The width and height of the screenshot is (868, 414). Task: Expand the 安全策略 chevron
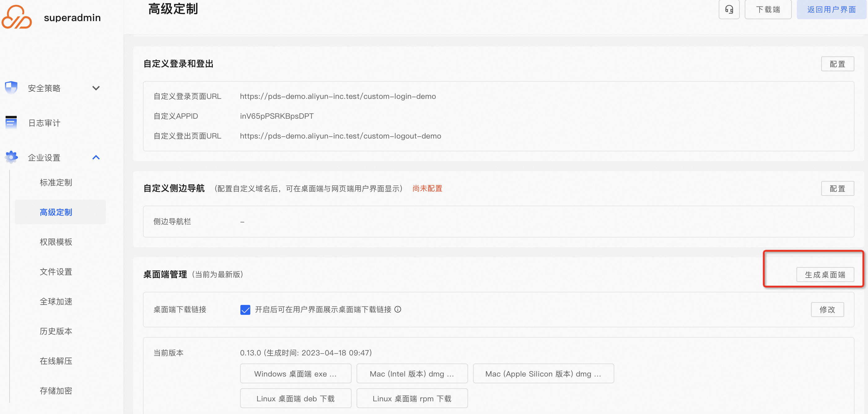96,88
